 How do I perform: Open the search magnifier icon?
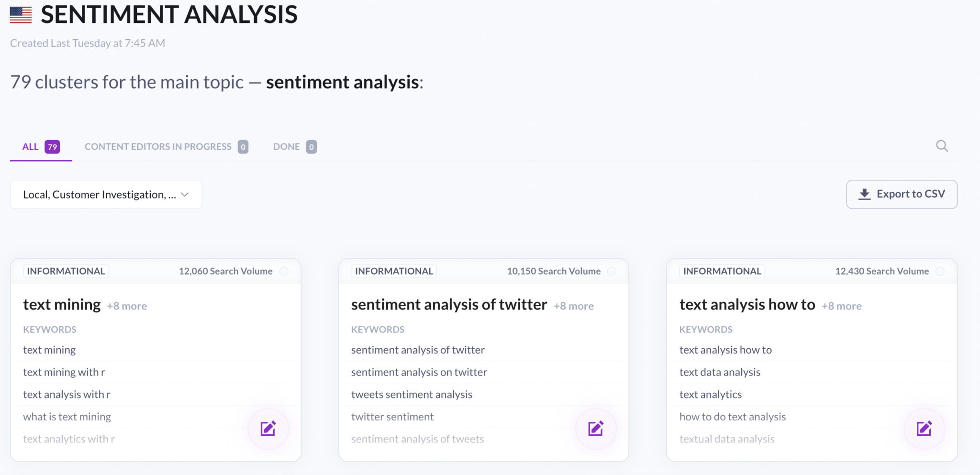tap(942, 146)
